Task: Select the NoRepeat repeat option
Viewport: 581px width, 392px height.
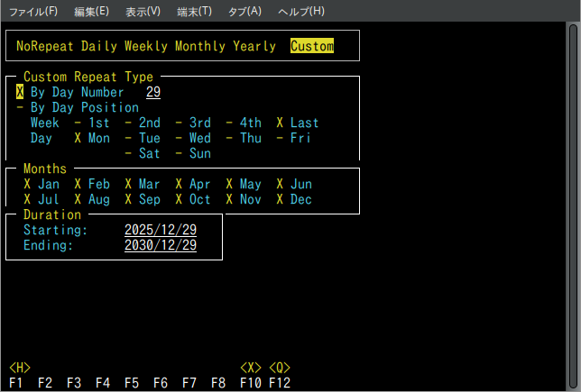Action: click(44, 46)
